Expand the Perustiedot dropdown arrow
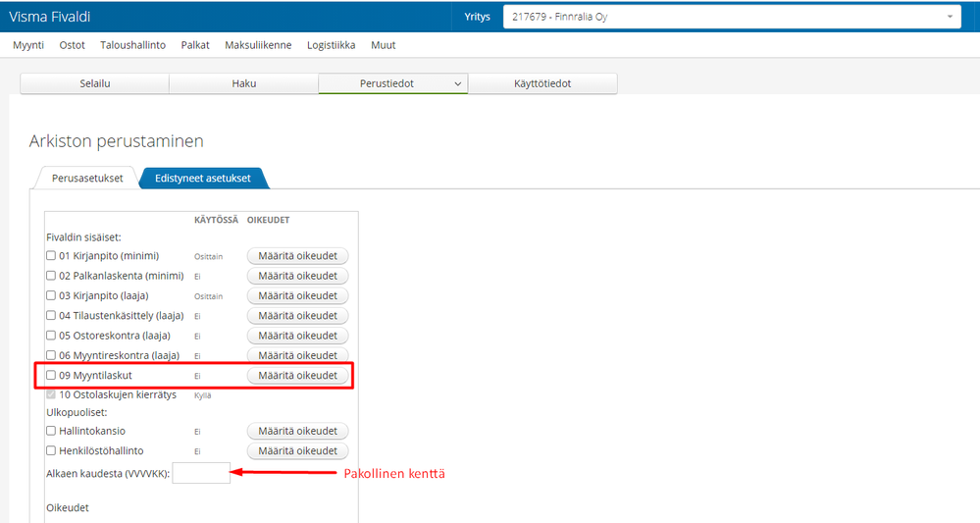 [457, 83]
